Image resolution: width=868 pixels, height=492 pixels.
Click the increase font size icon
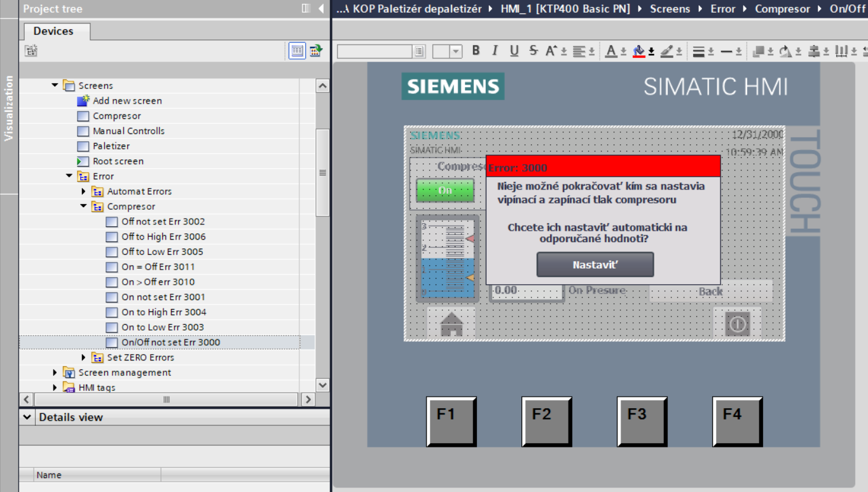coord(551,51)
